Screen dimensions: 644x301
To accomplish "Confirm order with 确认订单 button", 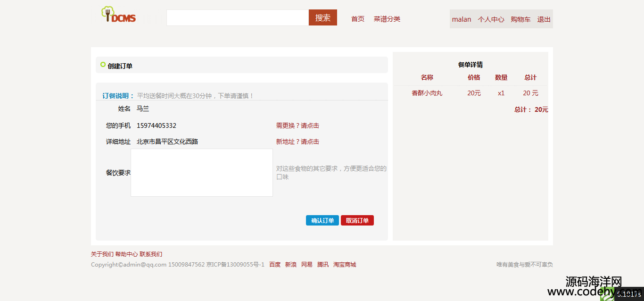I will (322, 220).
